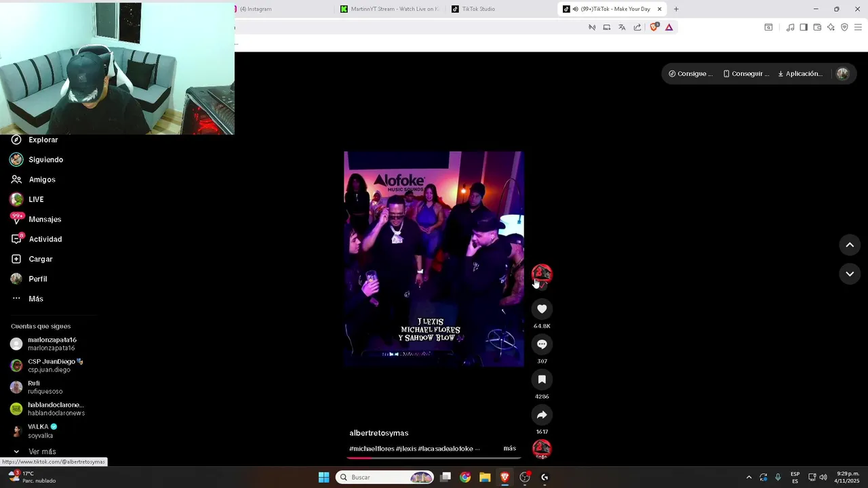Open the Brave Wallet icon
This screenshot has width=868, height=488.
tap(817, 28)
